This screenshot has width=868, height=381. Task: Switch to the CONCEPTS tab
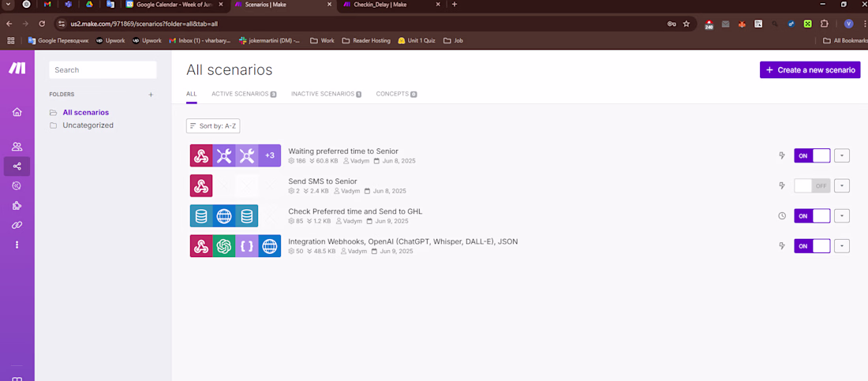click(x=396, y=94)
